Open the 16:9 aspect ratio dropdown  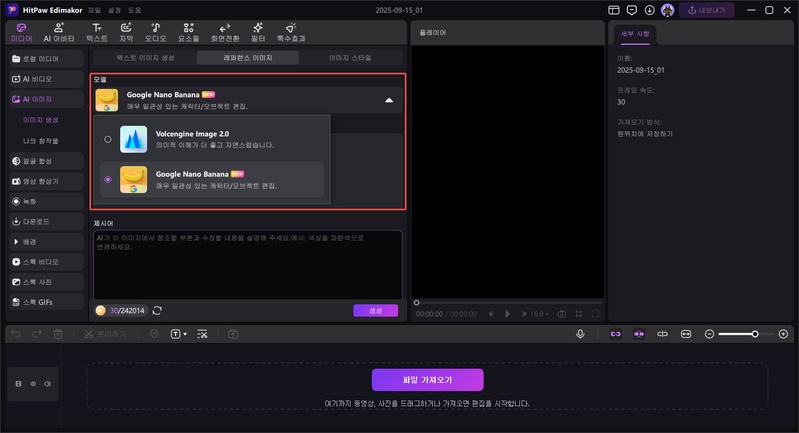[x=538, y=313]
